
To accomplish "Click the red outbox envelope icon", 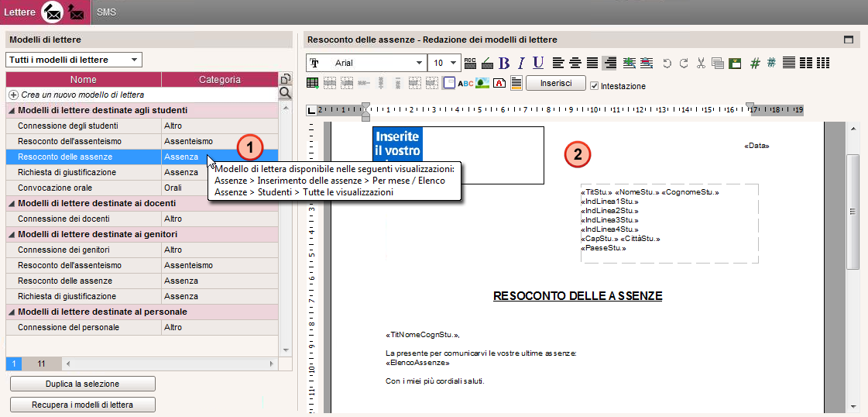I will pos(76,12).
